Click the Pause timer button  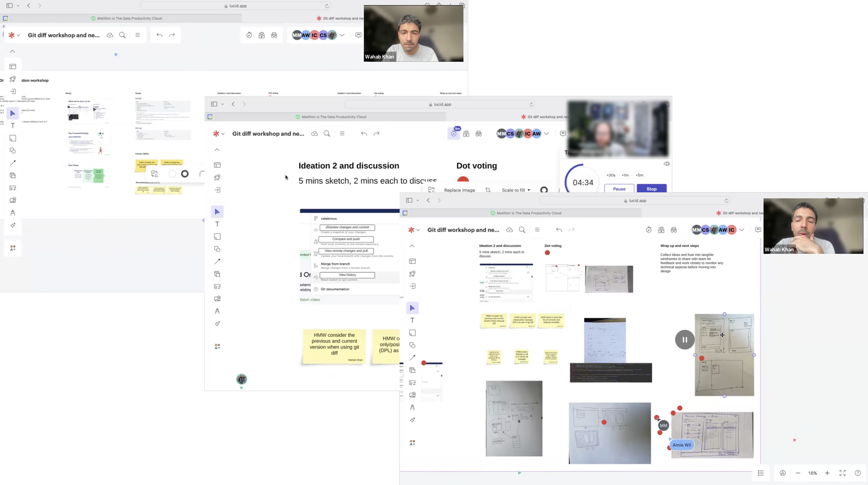(619, 189)
